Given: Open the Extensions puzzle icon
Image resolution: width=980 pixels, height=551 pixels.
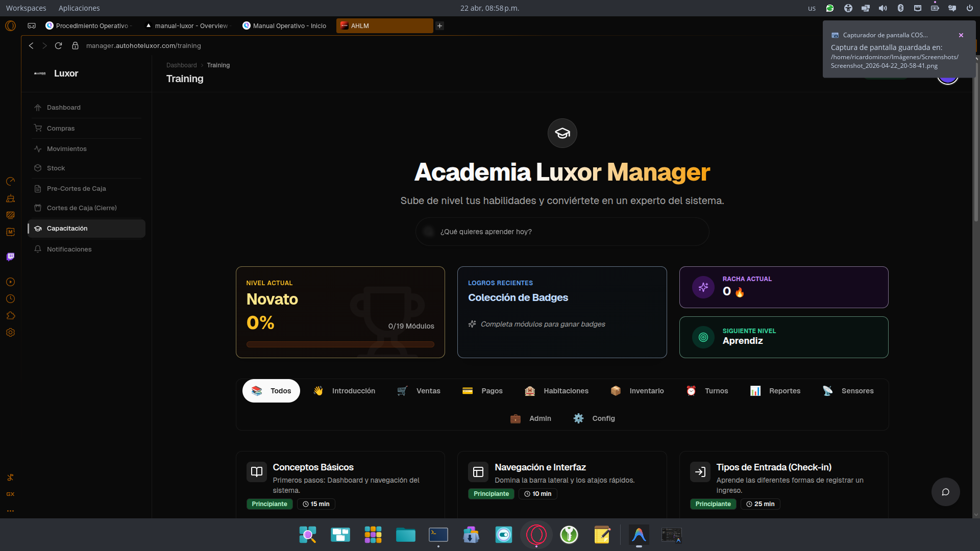Looking at the screenshot, I should (10, 316).
